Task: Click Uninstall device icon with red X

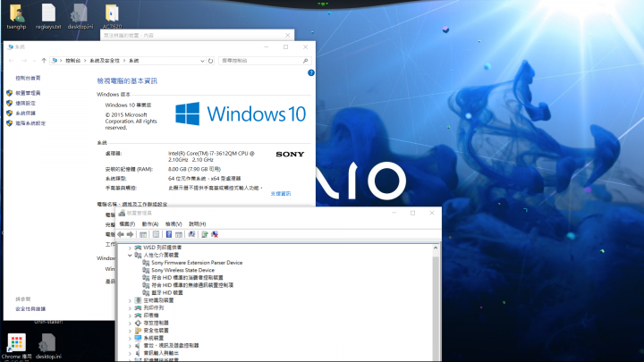Action: (x=215, y=234)
